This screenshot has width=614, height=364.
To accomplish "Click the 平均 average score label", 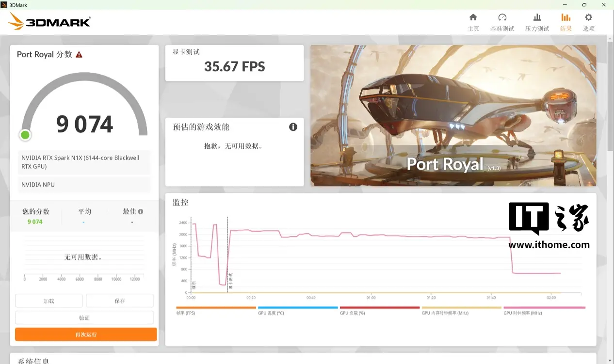I will click(85, 211).
